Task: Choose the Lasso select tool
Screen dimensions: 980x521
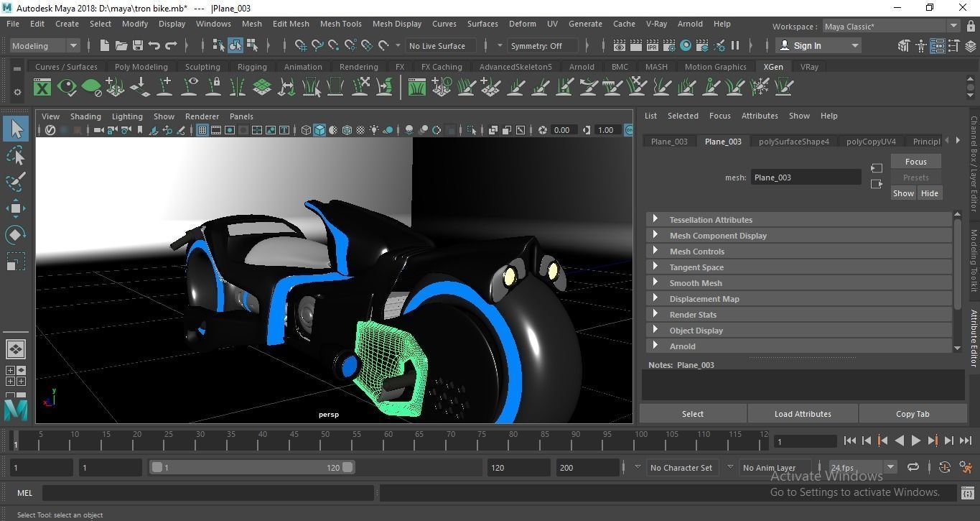Action: coord(16,155)
